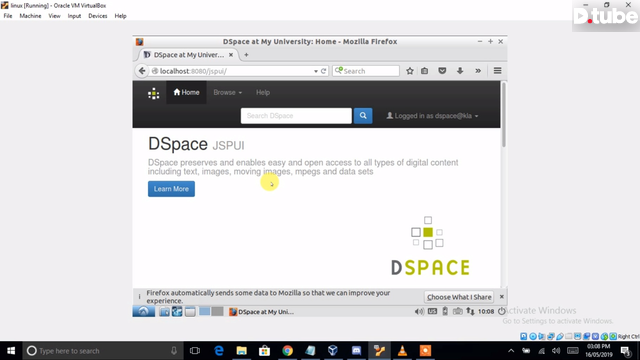640x360 pixels.
Task: Open Google Chrome from Windows taskbar
Action: click(287, 351)
